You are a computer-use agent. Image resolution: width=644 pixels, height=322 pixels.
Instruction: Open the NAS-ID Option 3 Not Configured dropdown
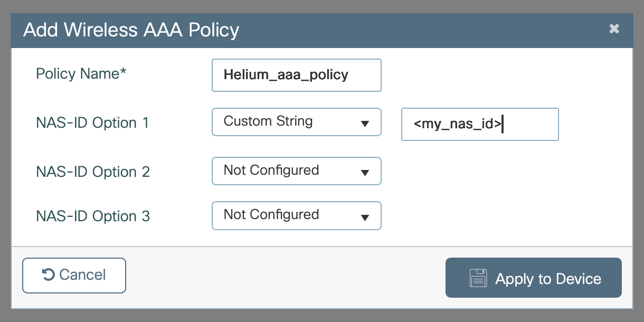pos(296,215)
